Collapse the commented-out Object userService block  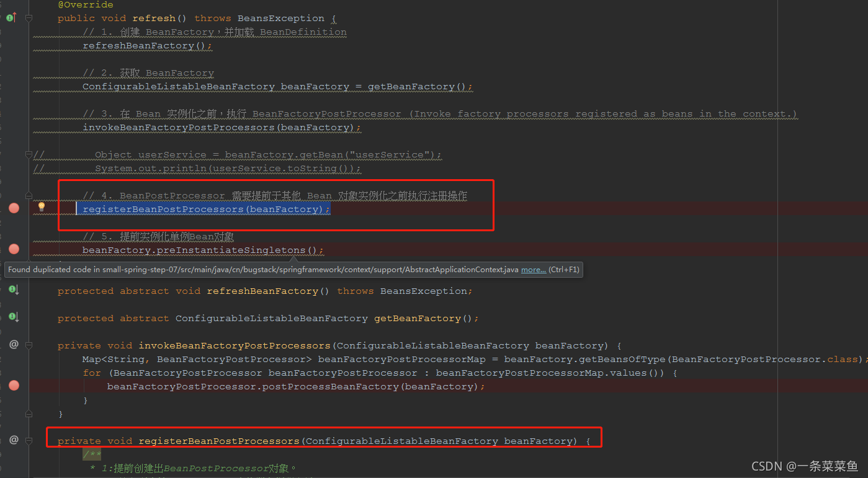tap(29, 154)
